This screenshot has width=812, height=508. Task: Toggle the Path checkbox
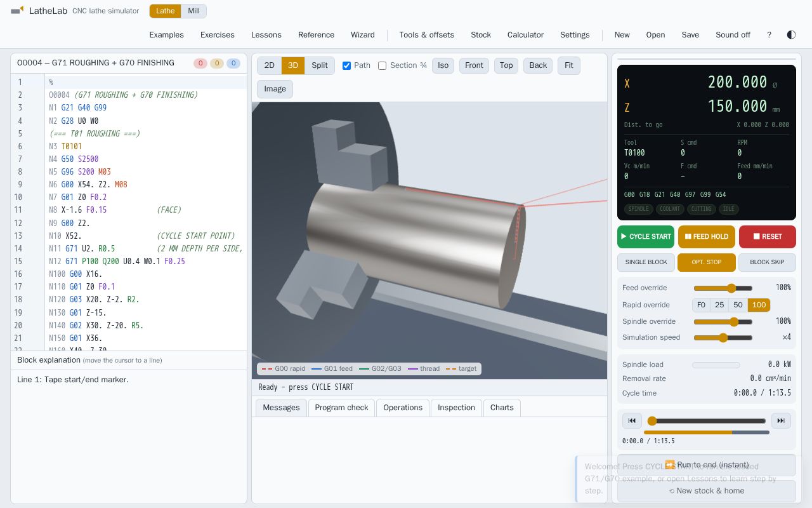(x=346, y=65)
